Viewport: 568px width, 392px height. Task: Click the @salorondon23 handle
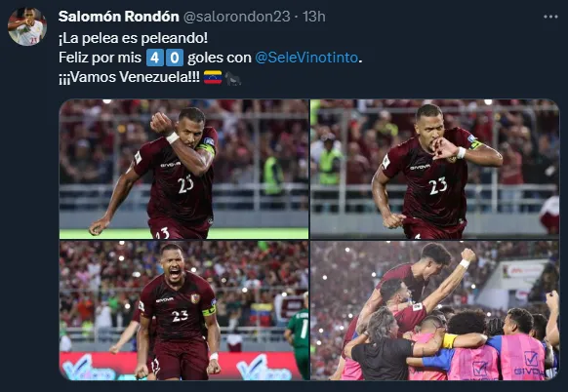tap(237, 17)
